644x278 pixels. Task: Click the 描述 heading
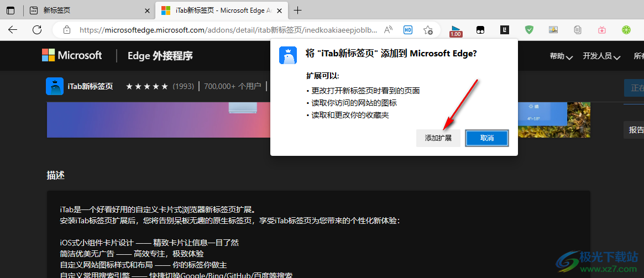55,175
